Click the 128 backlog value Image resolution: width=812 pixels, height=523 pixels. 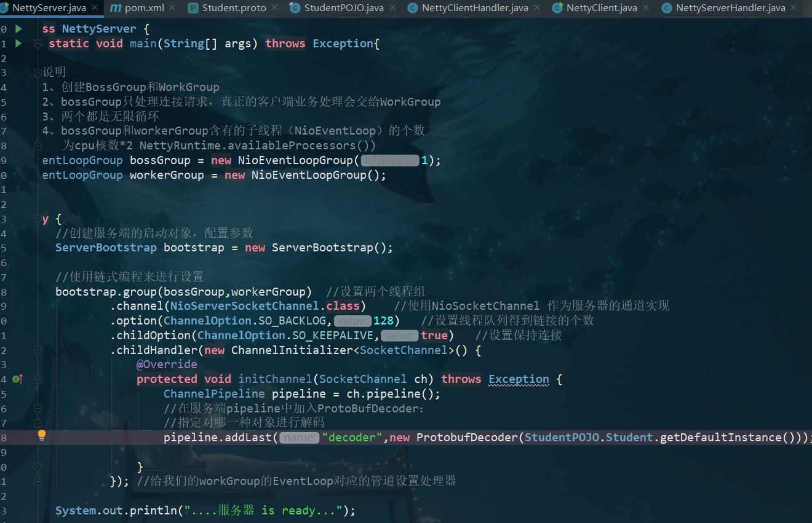(383, 321)
